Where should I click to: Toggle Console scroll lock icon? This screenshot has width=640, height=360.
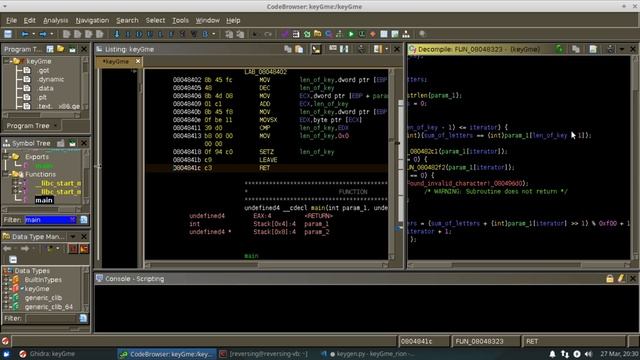pos(609,278)
